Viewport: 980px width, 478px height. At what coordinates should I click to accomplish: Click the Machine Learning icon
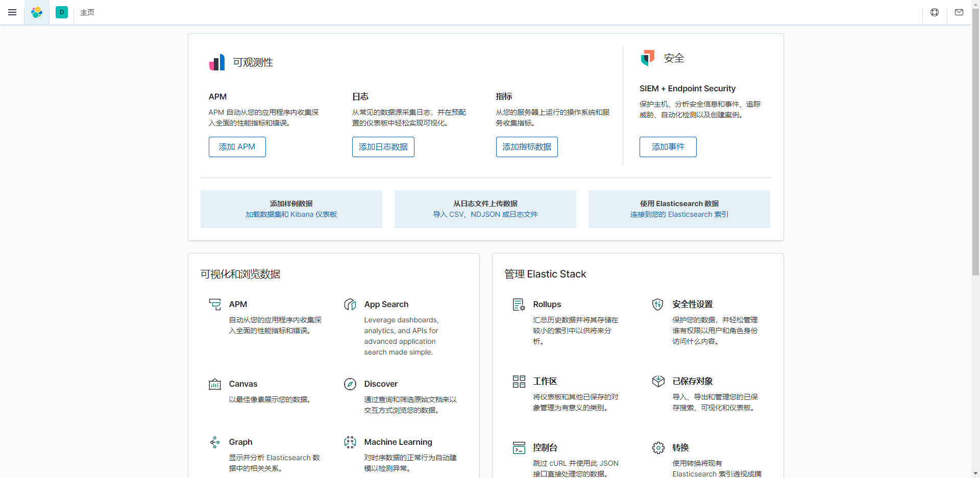click(x=350, y=442)
